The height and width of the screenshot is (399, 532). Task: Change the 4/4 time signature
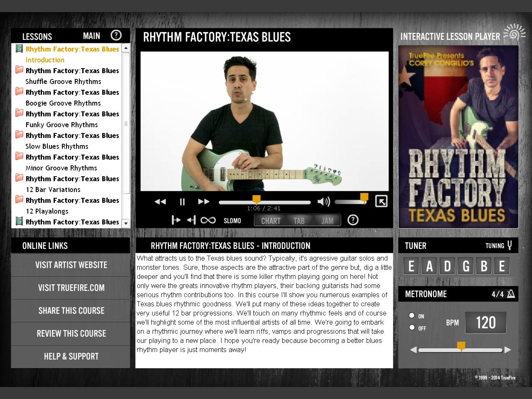coord(498,294)
